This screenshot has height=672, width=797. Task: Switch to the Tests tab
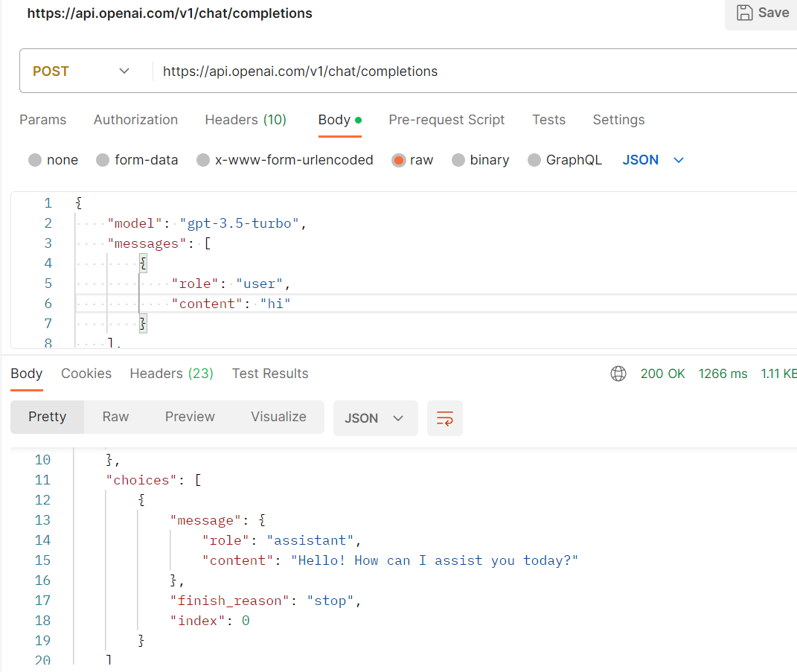[x=548, y=120]
